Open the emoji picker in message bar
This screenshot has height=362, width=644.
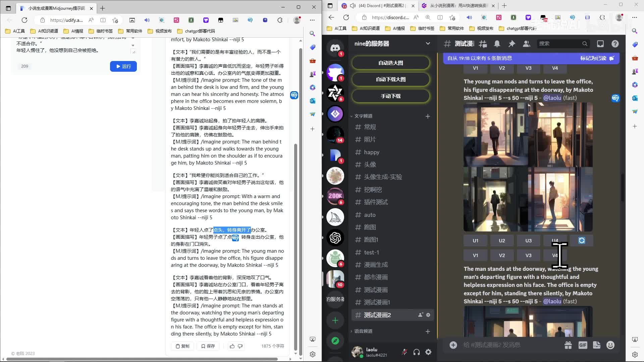[x=610, y=345]
